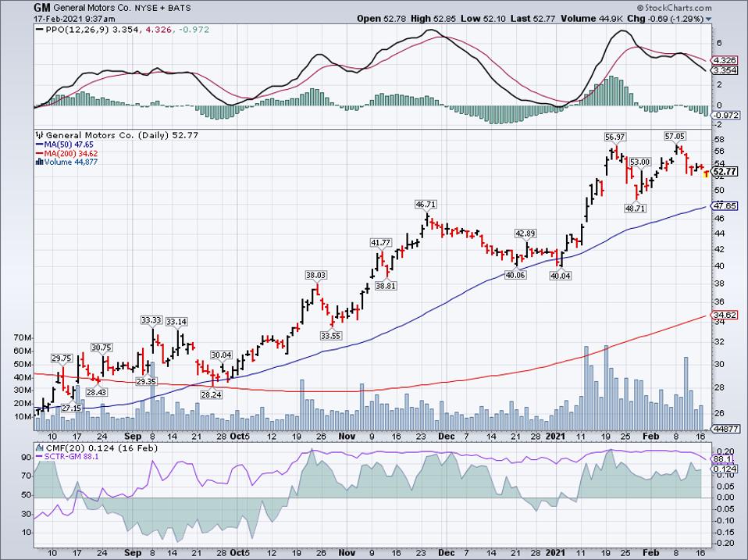Click the Open 52.78 value in the header

(x=383, y=19)
